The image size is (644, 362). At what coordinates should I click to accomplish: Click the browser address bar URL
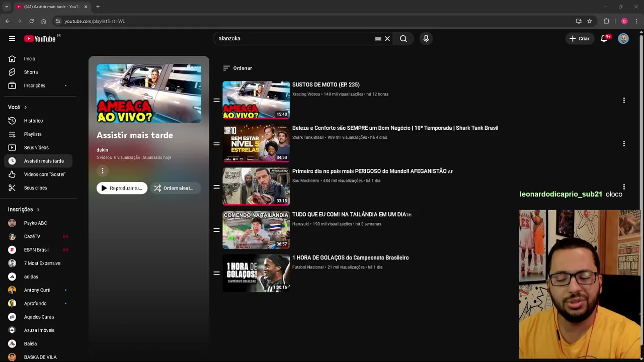click(x=95, y=21)
